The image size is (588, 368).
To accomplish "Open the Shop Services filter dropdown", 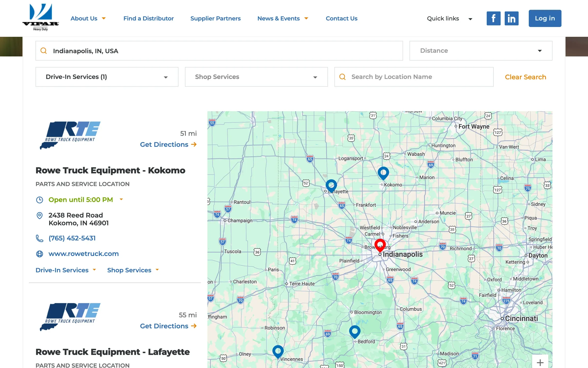I will click(x=256, y=77).
